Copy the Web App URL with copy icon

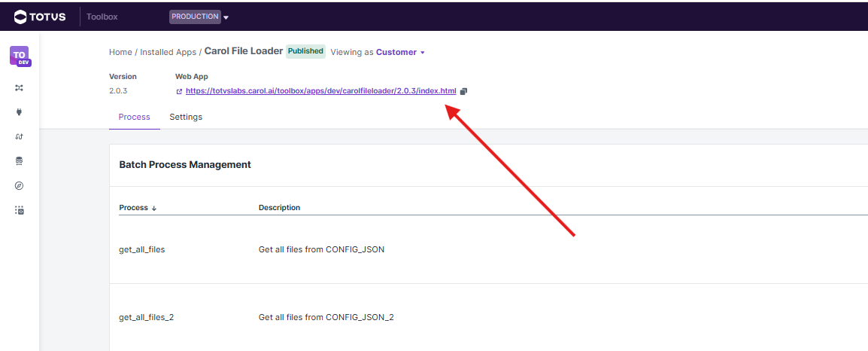(464, 91)
